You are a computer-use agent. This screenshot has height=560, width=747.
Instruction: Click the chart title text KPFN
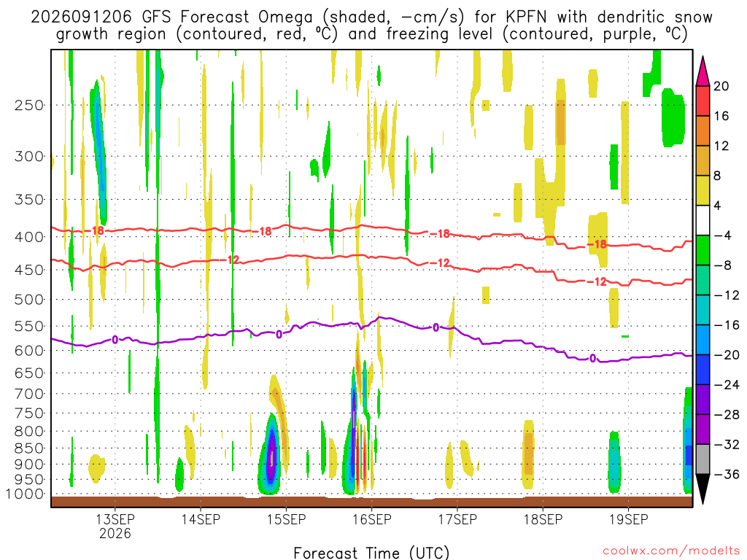coord(527,17)
